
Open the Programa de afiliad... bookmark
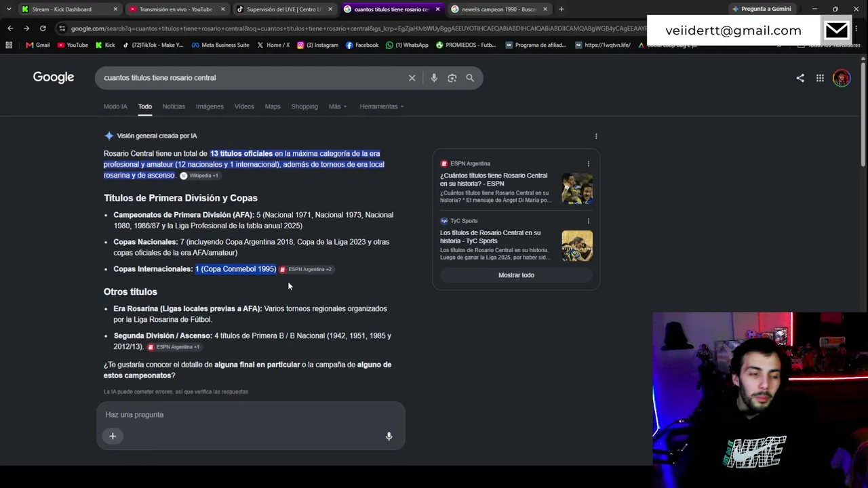[x=537, y=45]
